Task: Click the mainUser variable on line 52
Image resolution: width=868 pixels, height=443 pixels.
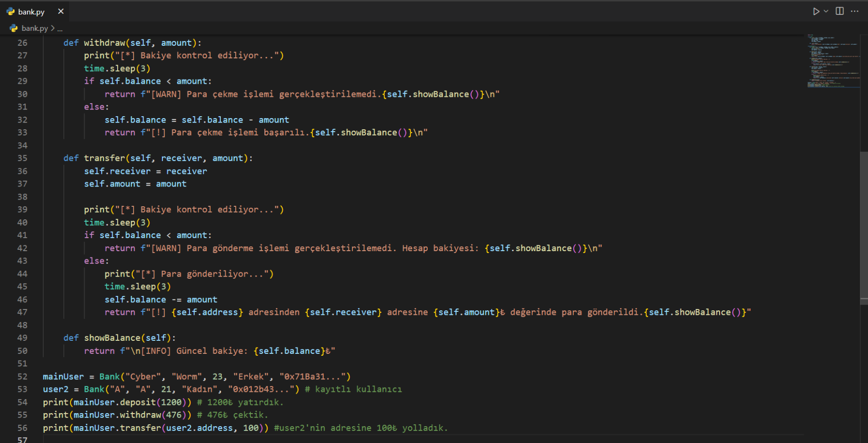Action: [63, 376]
